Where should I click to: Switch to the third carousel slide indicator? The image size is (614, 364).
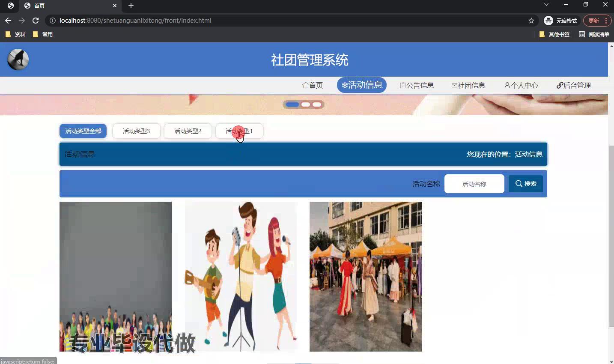pyautogui.click(x=317, y=104)
